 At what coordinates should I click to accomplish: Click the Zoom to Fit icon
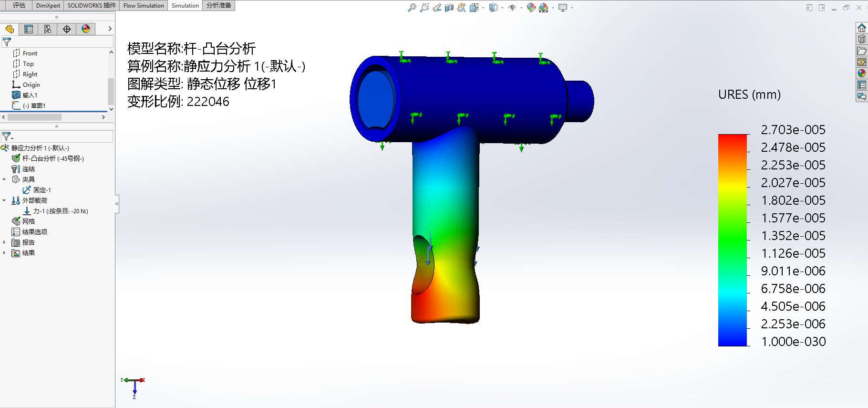point(412,8)
